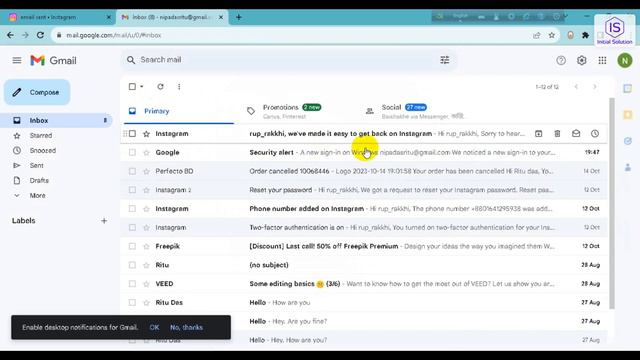Switch to the Primary tab
This screenshot has height=360, width=640.
[x=179, y=111]
